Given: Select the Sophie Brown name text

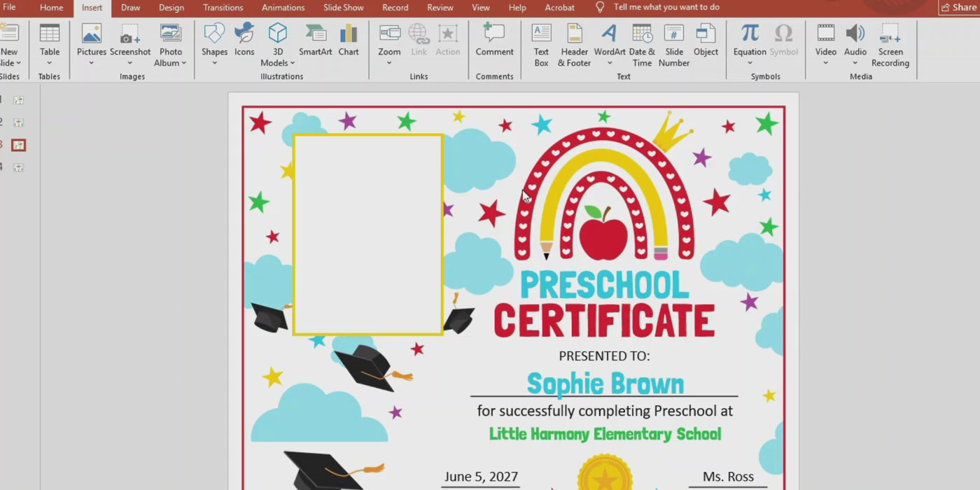Looking at the screenshot, I should [605, 384].
